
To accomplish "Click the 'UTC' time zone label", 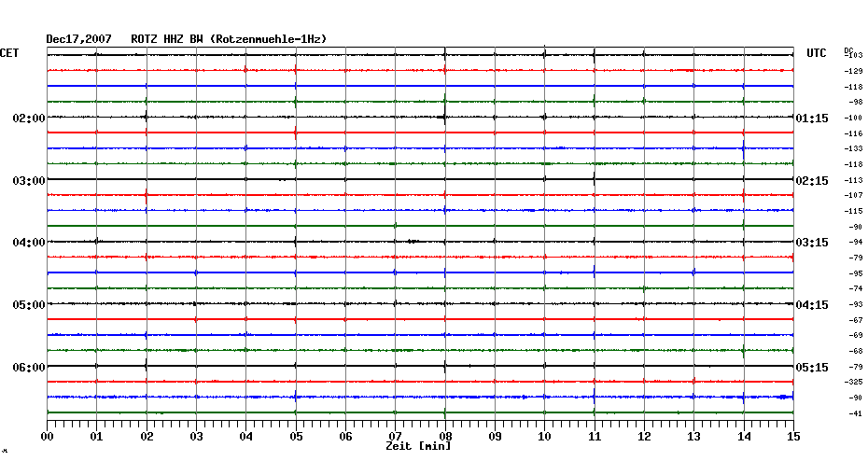I will click(x=817, y=53).
